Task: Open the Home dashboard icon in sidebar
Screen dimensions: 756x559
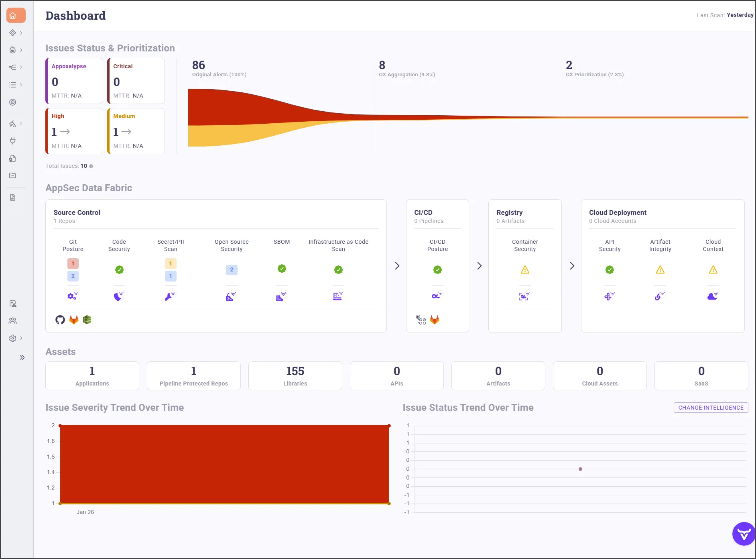Action: click(x=16, y=16)
